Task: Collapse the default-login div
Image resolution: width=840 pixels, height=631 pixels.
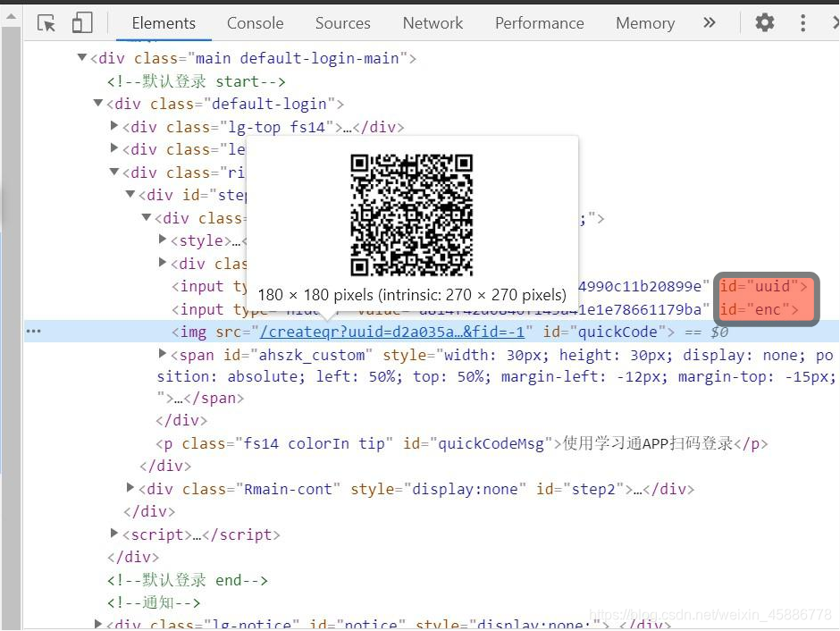Action: pyautogui.click(x=98, y=103)
